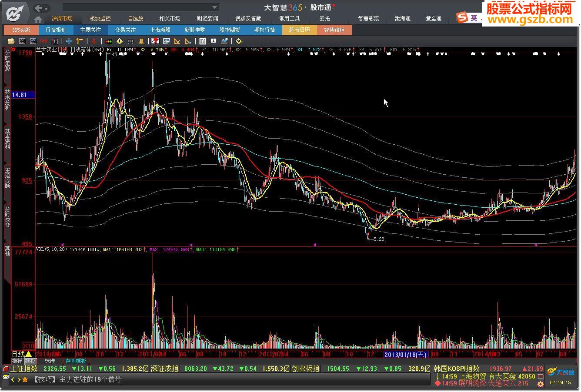This screenshot has width=581, height=392.
Task: Switch to the 新股申购 tab
Action: 195,30
